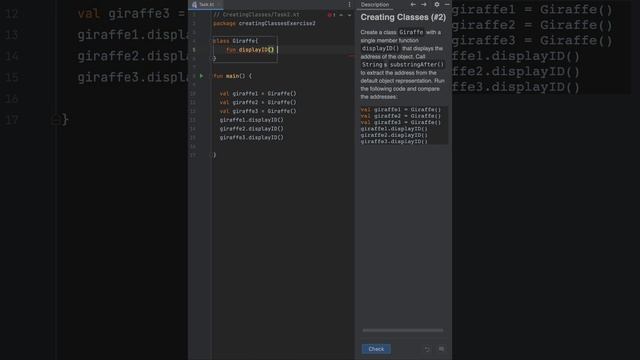Hide the Description panel with minus icon
The image size is (640, 360).
[447, 4]
